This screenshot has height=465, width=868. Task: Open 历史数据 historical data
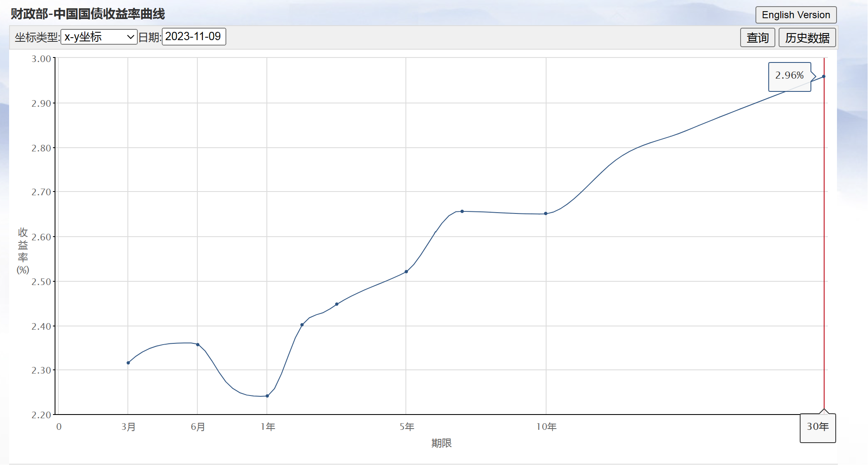(x=807, y=38)
